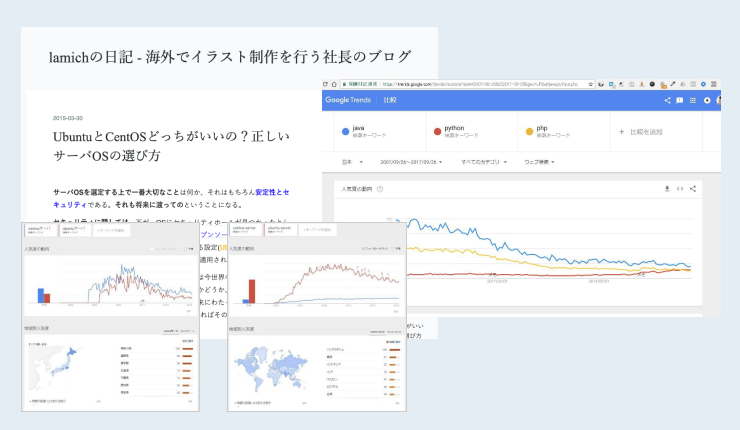This screenshot has height=430, width=740.
Task: Click the browser home icon
Action: point(334,84)
